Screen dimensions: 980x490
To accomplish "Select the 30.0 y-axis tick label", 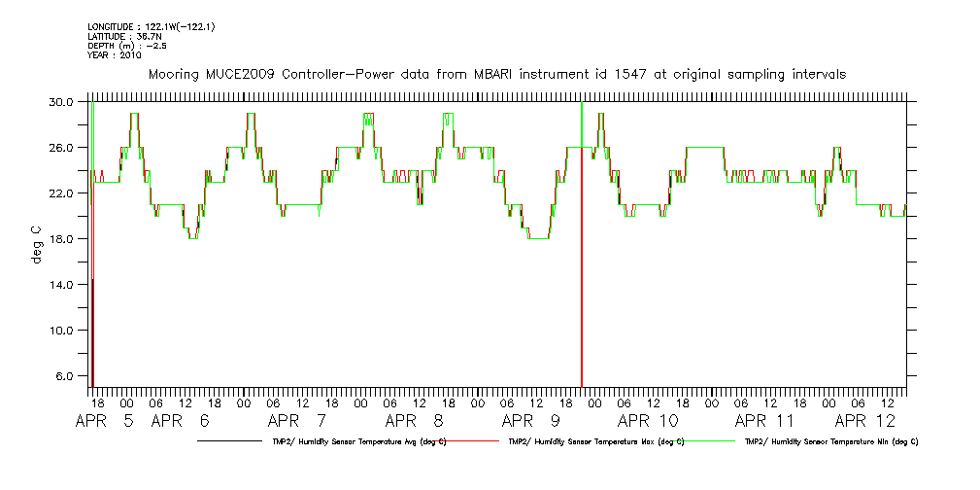I will pos(61,102).
